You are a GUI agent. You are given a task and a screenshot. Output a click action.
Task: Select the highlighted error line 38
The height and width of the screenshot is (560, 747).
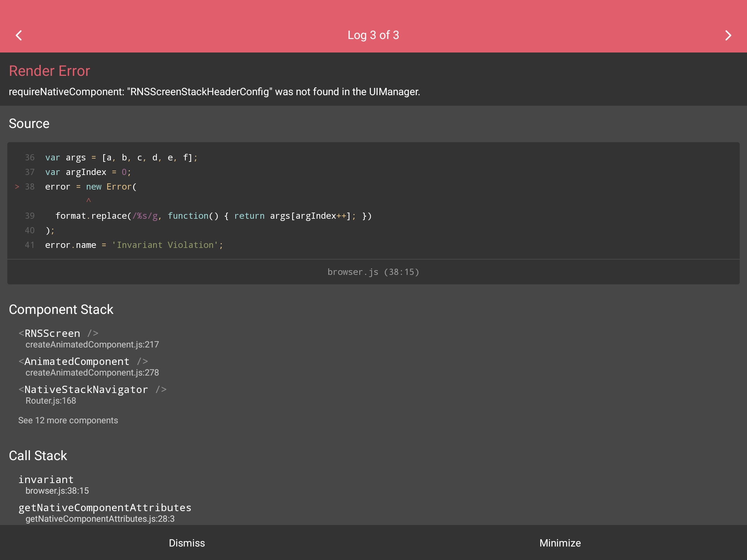point(90,186)
